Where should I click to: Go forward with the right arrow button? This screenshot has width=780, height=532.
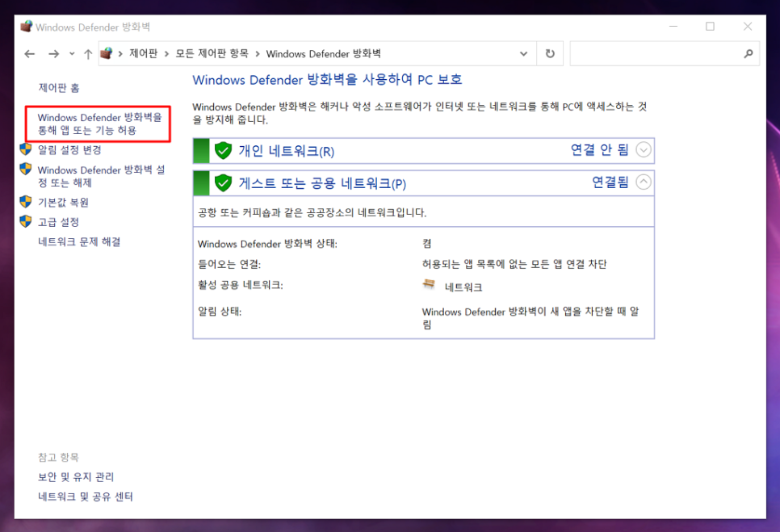click(54, 54)
